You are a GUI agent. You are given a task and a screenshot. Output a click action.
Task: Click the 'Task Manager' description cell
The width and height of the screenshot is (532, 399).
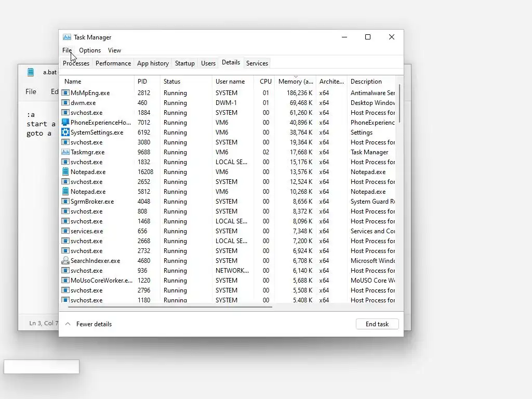coord(369,152)
